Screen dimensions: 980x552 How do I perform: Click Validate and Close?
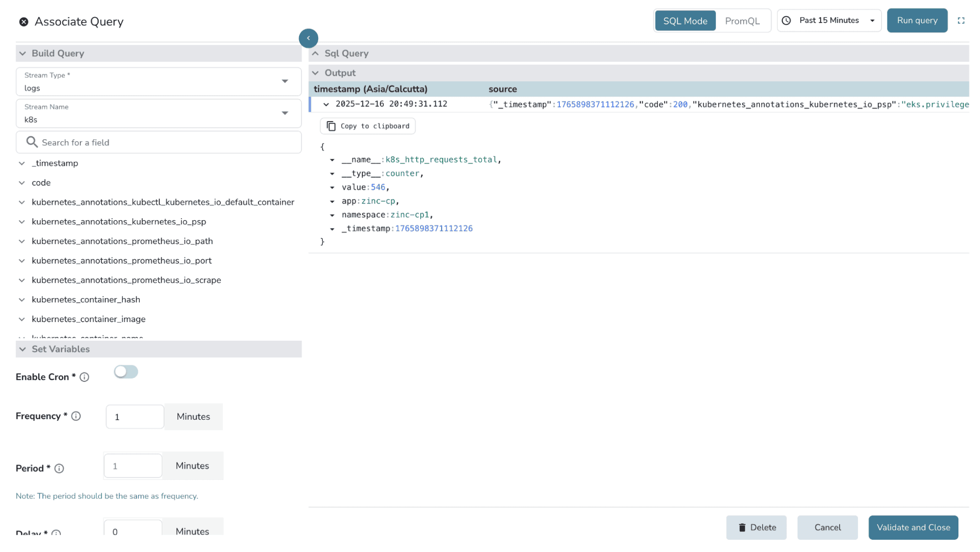point(913,527)
